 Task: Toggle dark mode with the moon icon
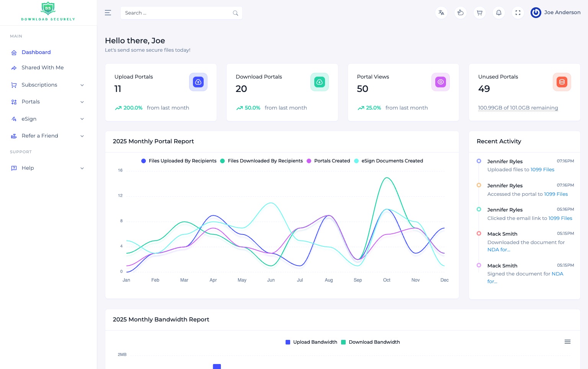[460, 13]
